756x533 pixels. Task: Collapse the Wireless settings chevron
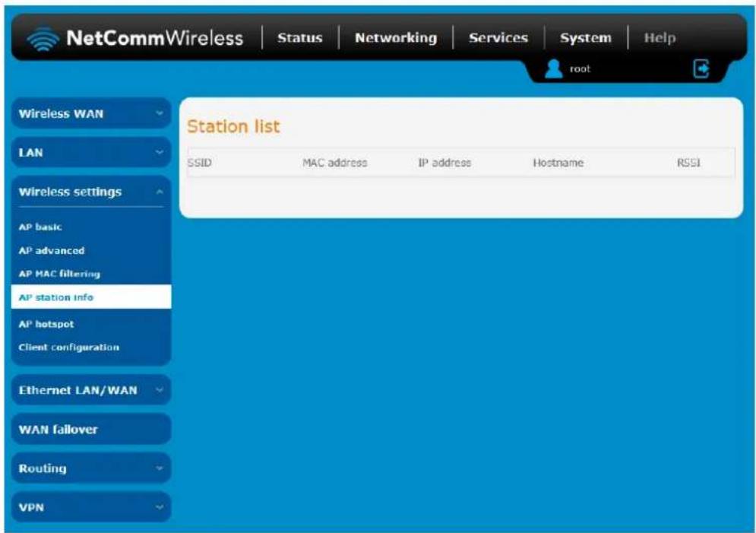coord(159,192)
